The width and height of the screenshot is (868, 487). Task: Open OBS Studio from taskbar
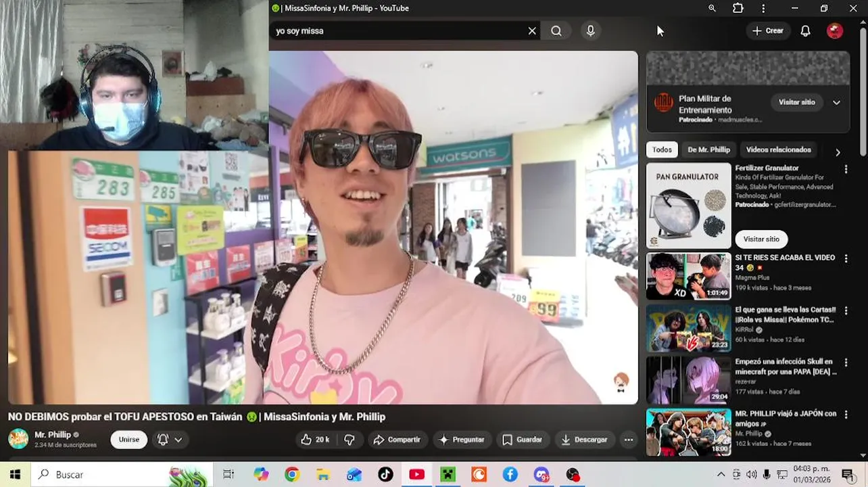click(x=573, y=475)
